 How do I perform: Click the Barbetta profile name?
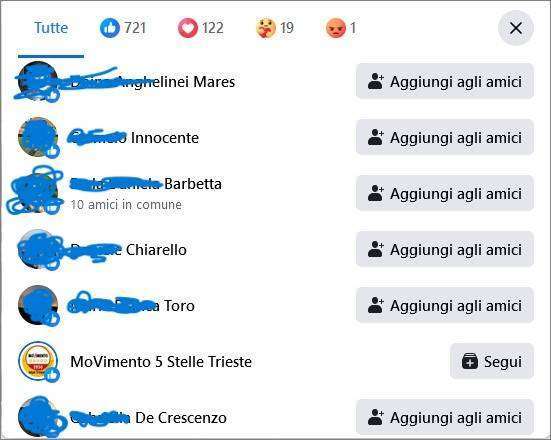click(146, 184)
